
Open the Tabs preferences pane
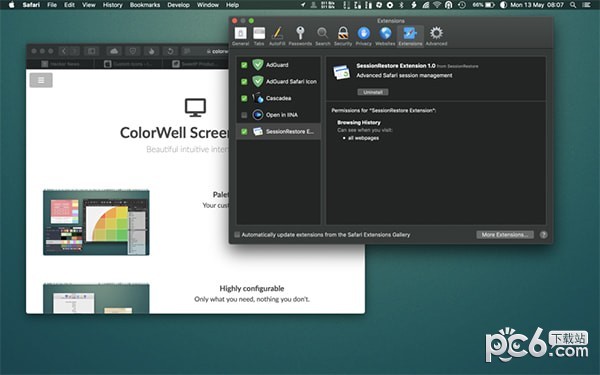tap(259, 37)
